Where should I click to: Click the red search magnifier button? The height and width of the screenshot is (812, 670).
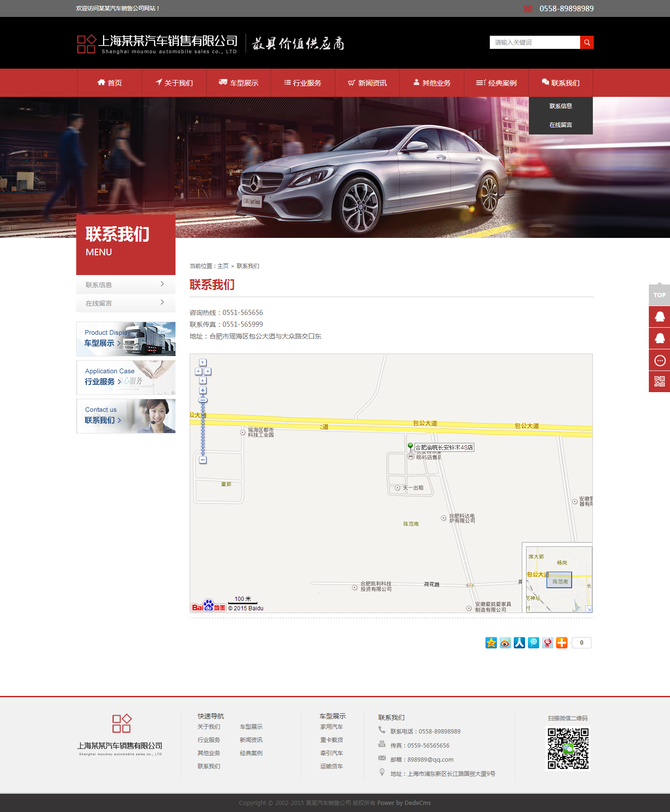coord(587,42)
